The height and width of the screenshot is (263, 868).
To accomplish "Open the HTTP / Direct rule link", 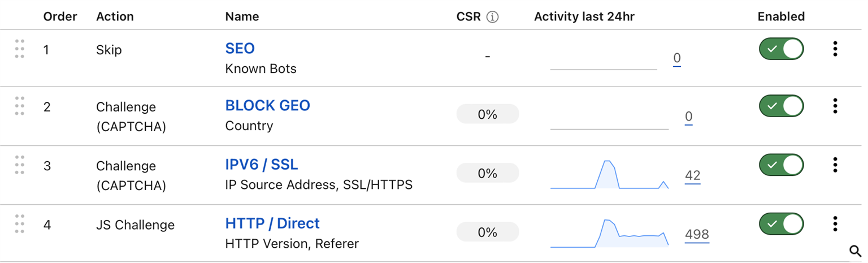I will (x=272, y=223).
